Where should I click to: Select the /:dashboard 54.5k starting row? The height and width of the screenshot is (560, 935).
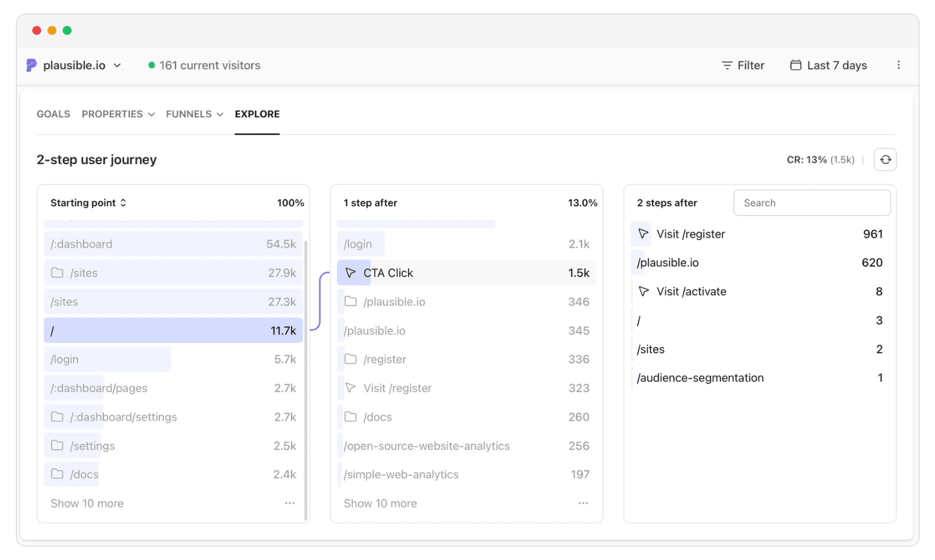[174, 244]
